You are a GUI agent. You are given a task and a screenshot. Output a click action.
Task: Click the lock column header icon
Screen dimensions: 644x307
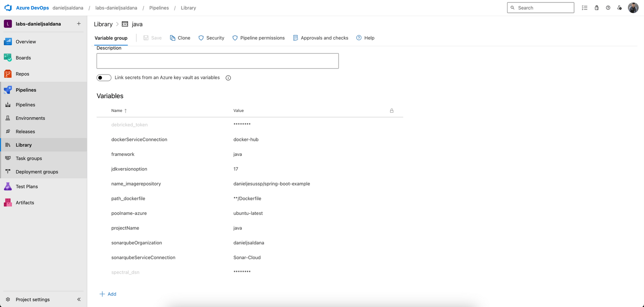pos(392,111)
